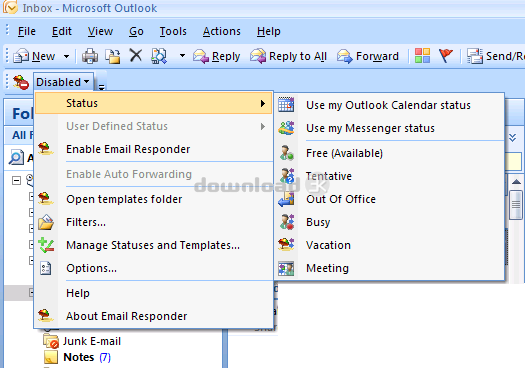
Task: Click the Print toolbar icon
Action: [x=90, y=56]
